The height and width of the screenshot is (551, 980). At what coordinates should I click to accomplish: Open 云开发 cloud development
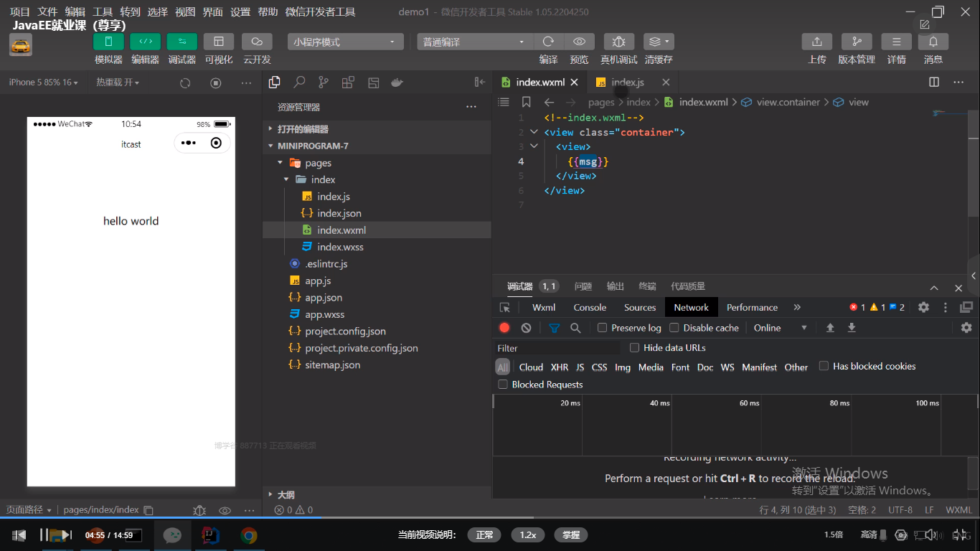coord(257,42)
